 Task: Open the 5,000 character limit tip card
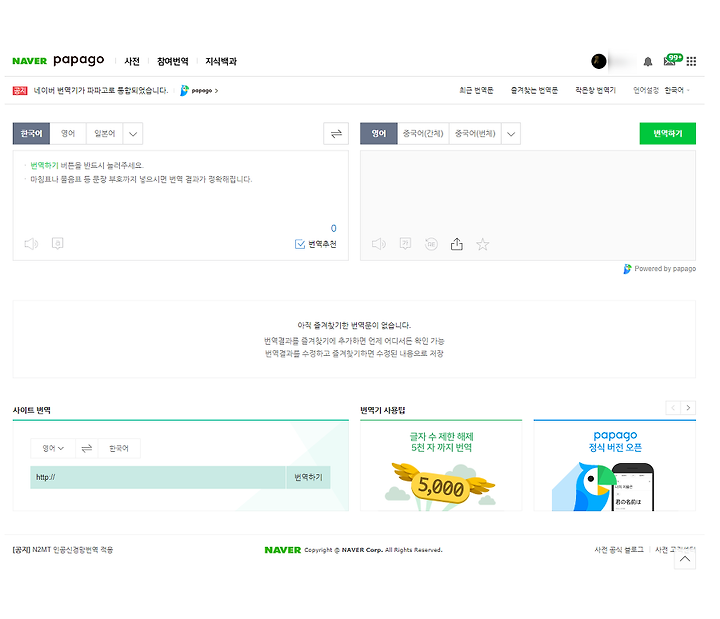(x=441, y=465)
